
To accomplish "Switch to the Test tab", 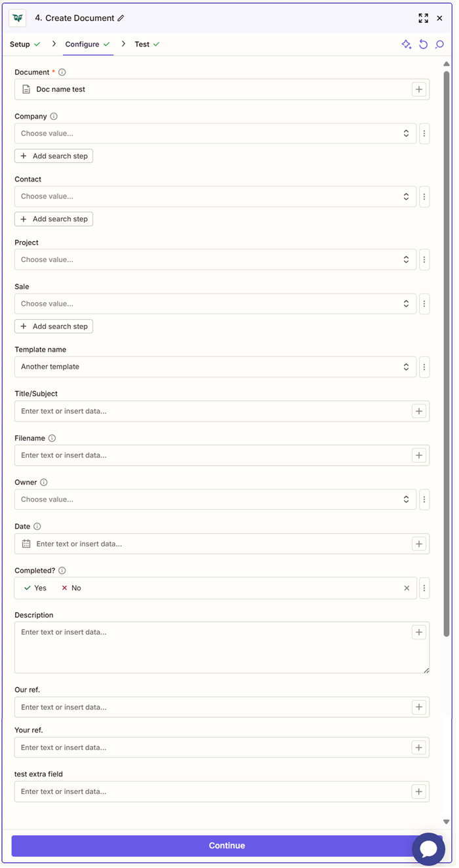I will [x=142, y=44].
